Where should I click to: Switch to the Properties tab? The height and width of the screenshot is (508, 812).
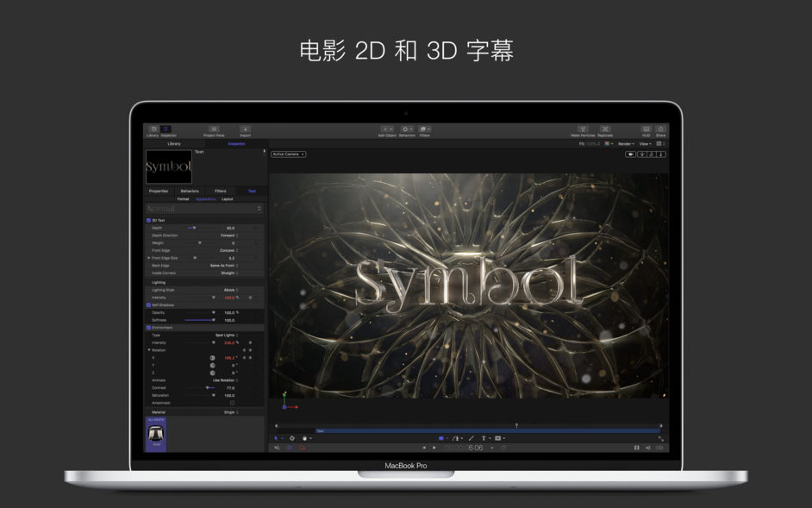(159, 191)
